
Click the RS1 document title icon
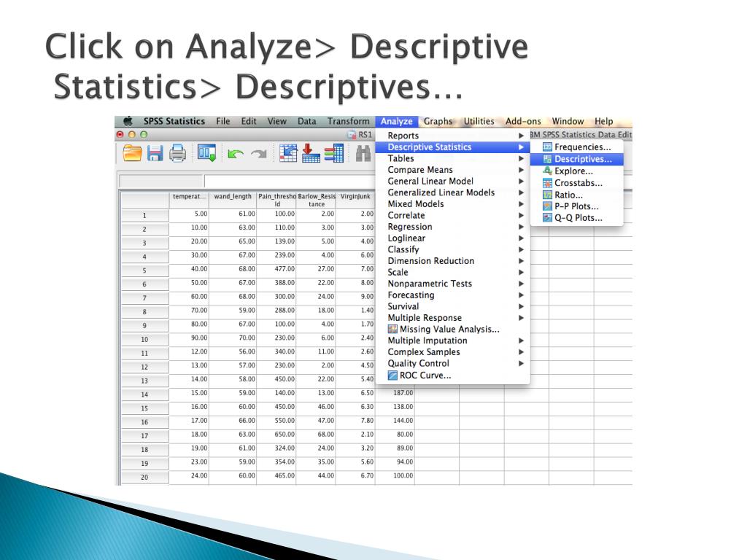(352, 135)
